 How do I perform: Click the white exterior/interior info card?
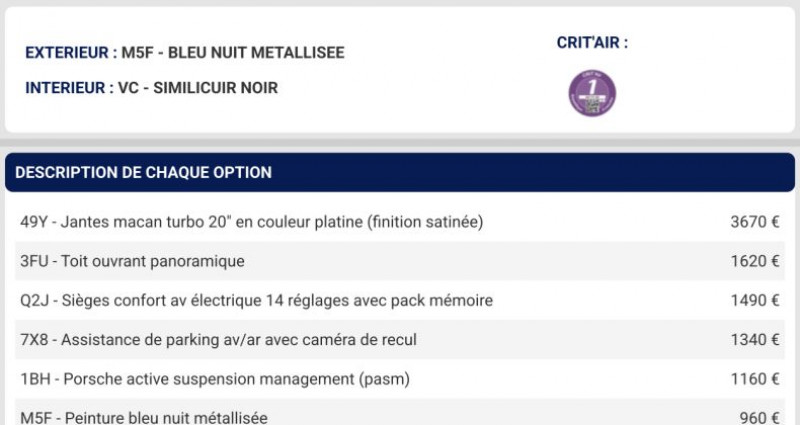click(x=399, y=69)
